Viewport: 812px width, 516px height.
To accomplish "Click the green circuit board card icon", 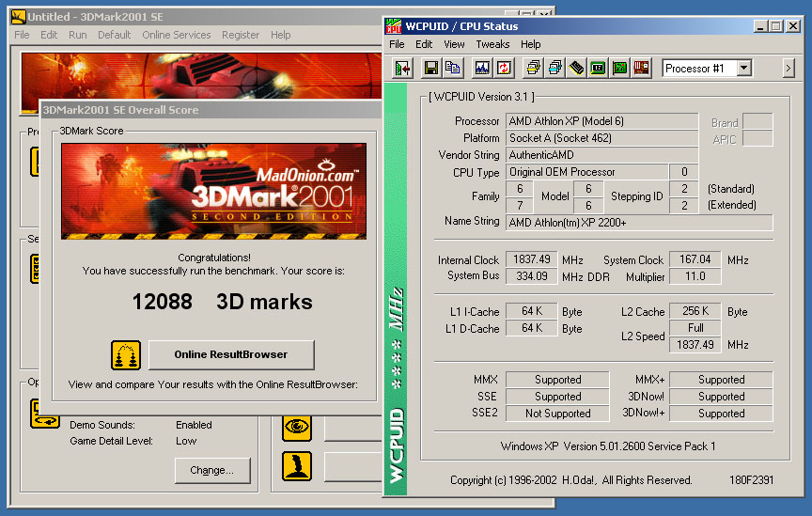I will (x=620, y=69).
